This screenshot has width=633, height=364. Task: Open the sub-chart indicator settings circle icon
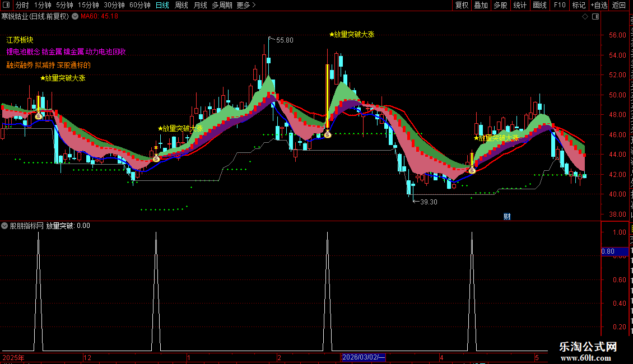(4, 226)
